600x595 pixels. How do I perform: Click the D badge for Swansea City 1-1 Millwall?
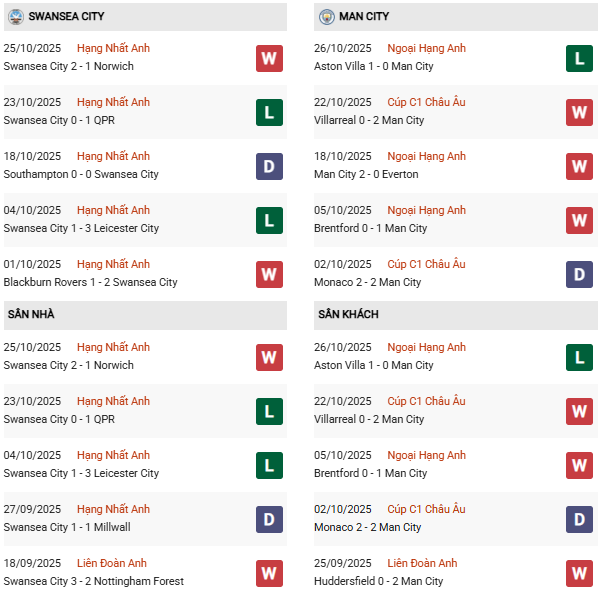coord(269,519)
